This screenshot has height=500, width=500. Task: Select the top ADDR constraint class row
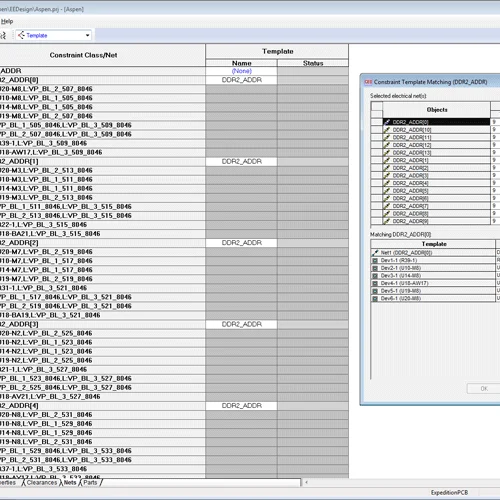(x=102, y=71)
